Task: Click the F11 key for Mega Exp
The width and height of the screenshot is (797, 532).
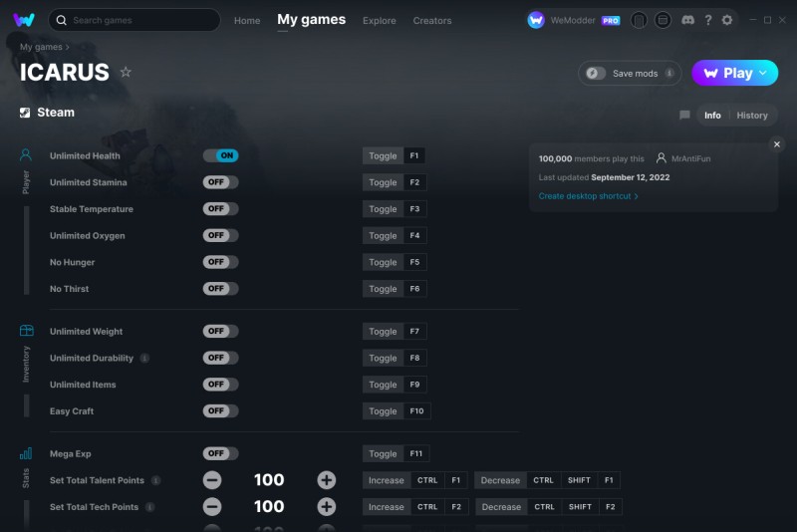Action: click(x=415, y=453)
